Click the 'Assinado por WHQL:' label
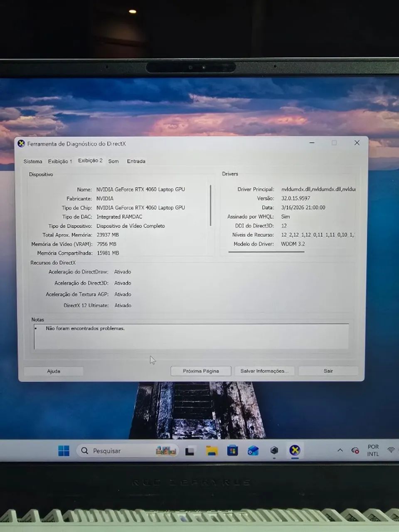 (x=251, y=217)
